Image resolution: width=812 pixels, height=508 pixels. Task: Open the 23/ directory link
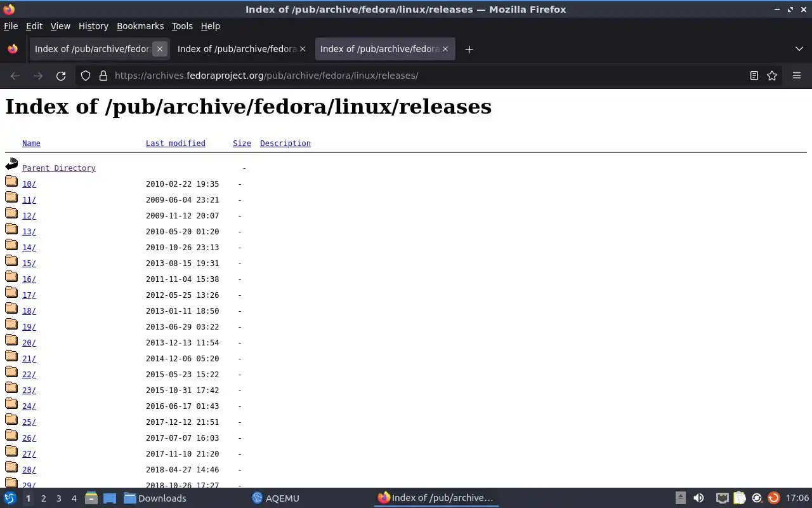[x=29, y=391]
